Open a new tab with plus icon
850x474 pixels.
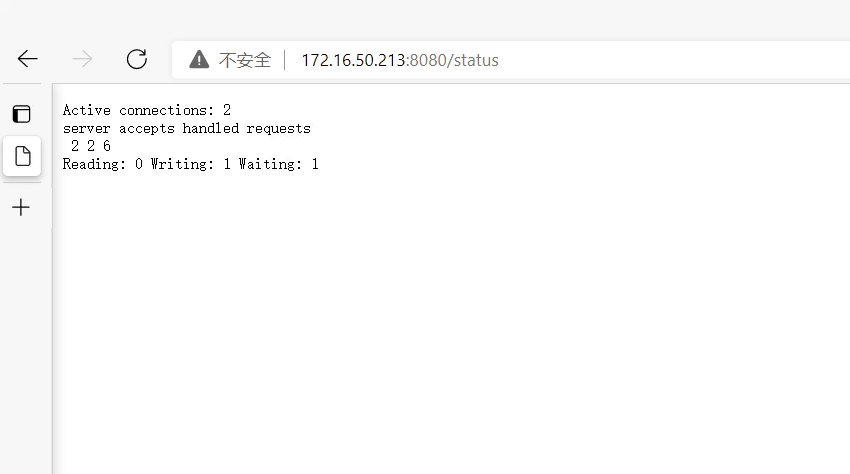(21, 207)
